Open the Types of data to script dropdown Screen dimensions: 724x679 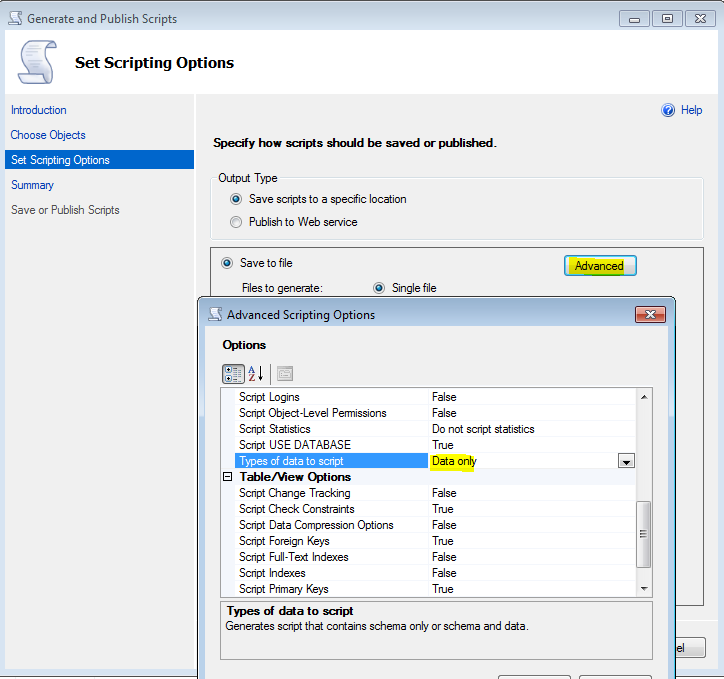626,461
